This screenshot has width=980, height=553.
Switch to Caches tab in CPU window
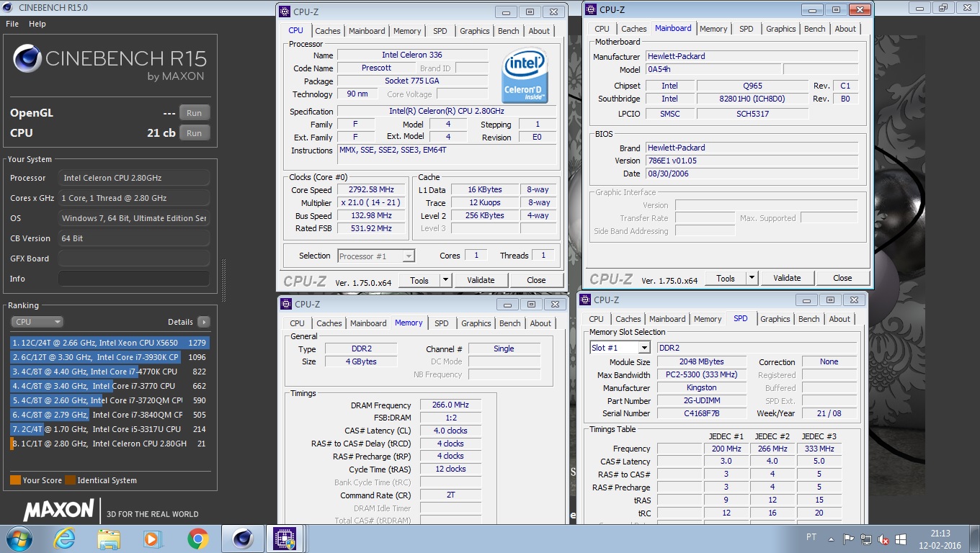coord(328,31)
